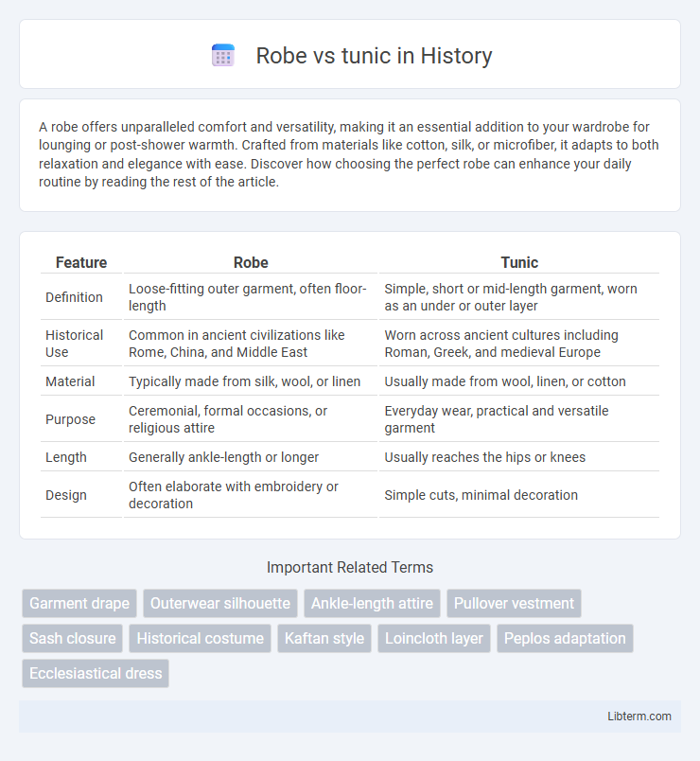Open the 'Ankle-length attire' tag
This screenshot has width=700, height=761.
(372, 603)
